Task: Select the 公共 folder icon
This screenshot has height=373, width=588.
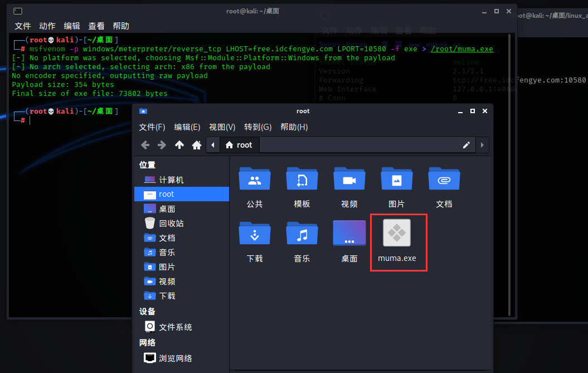Action: (x=255, y=179)
